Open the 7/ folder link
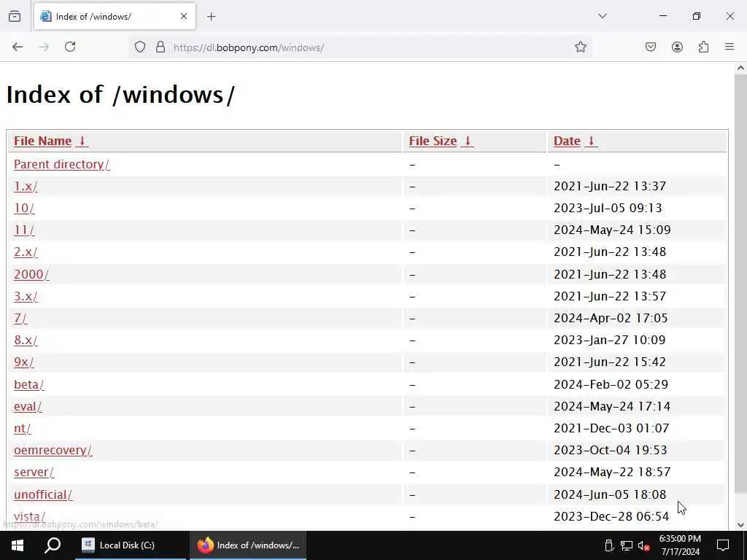Image resolution: width=747 pixels, height=560 pixels. [20, 318]
